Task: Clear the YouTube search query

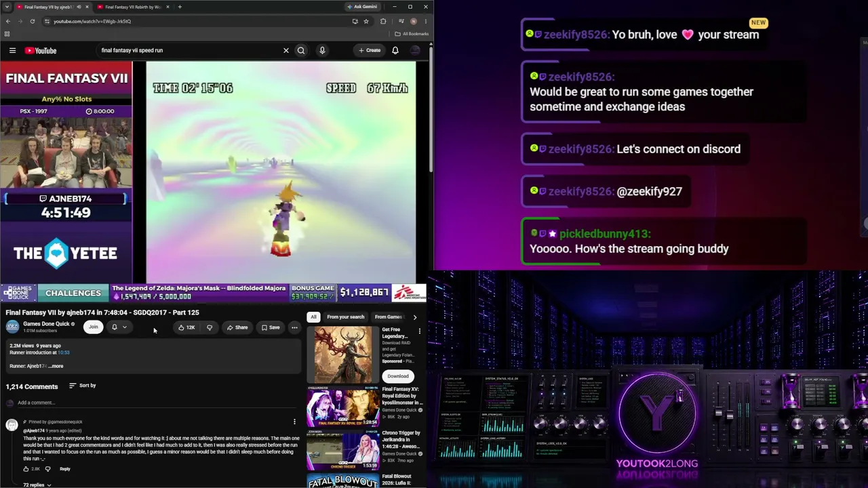Action: (286, 50)
